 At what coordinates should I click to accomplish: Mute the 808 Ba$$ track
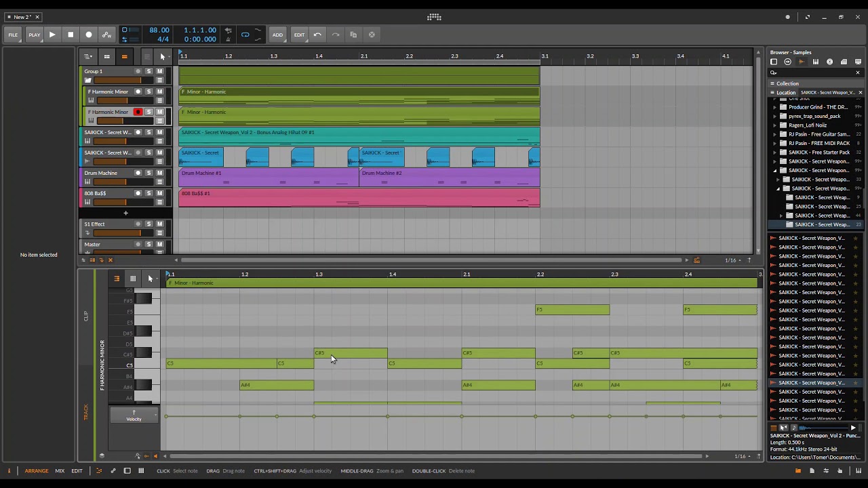tap(159, 193)
